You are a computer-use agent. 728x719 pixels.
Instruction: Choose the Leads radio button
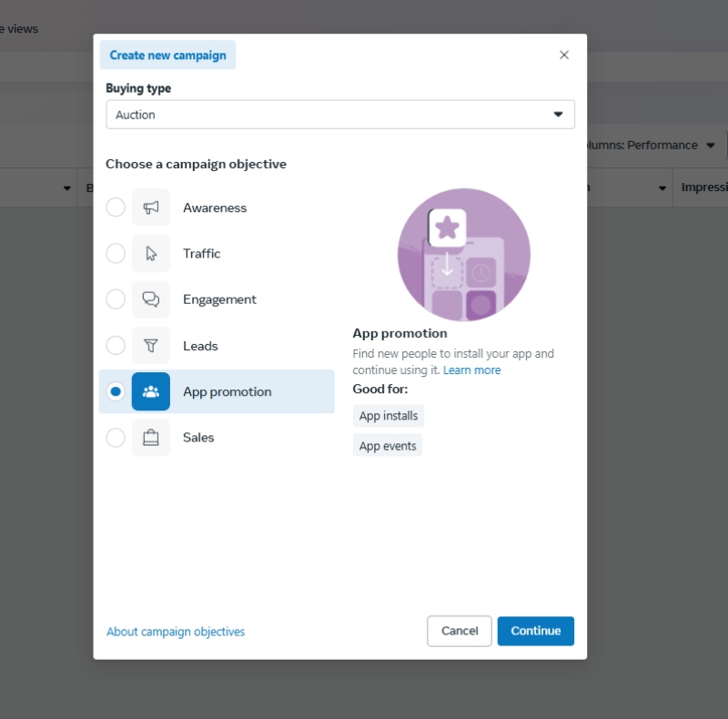click(116, 346)
